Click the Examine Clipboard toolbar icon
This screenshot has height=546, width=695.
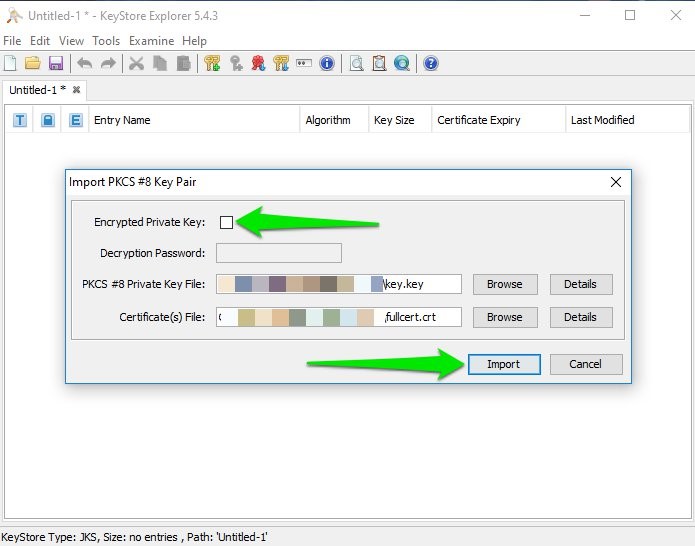click(x=379, y=63)
